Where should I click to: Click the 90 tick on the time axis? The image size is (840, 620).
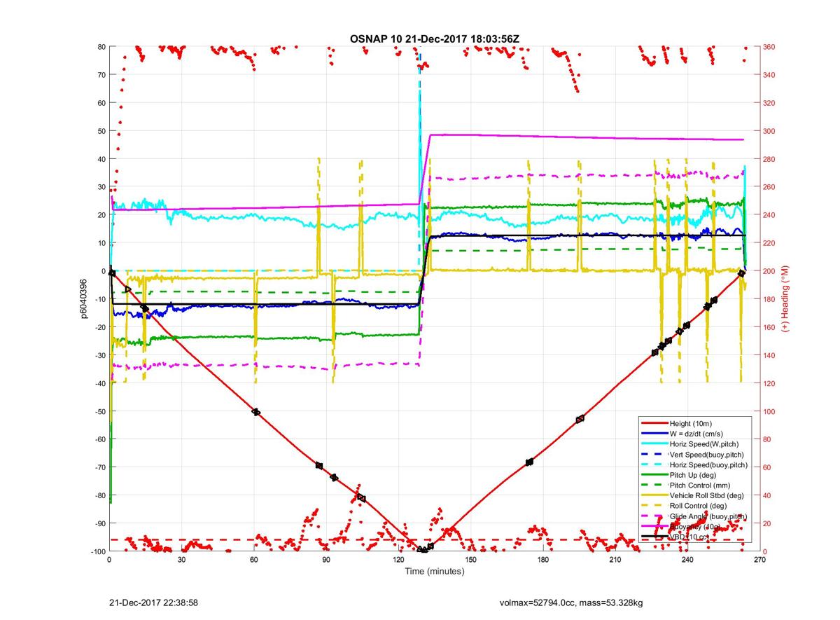pyautogui.click(x=326, y=560)
